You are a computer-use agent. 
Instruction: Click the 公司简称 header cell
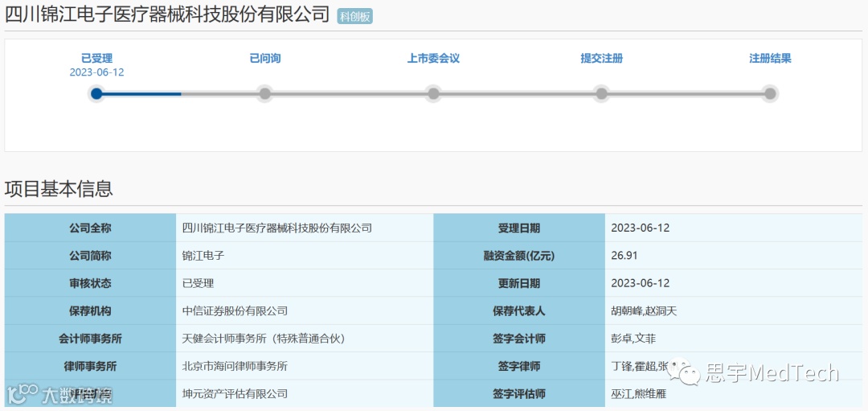90,255
